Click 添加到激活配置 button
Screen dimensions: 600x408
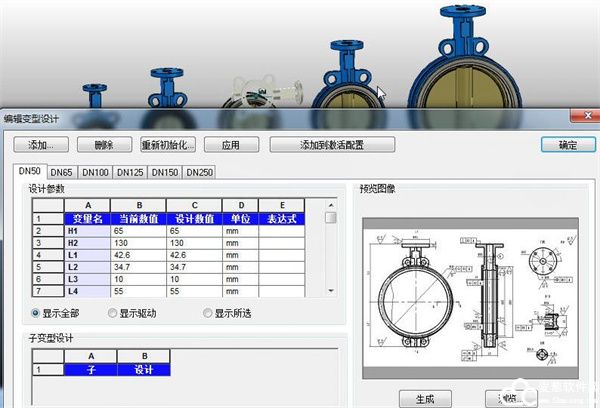click(332, 145)
